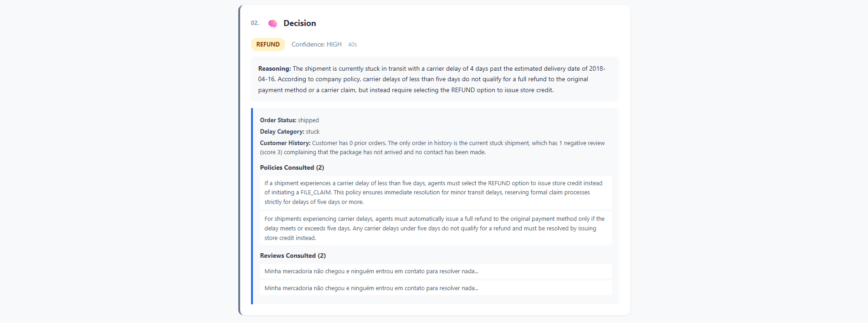Select the second 'Minha mercadoria' review
868x323 pixels.
436,288
